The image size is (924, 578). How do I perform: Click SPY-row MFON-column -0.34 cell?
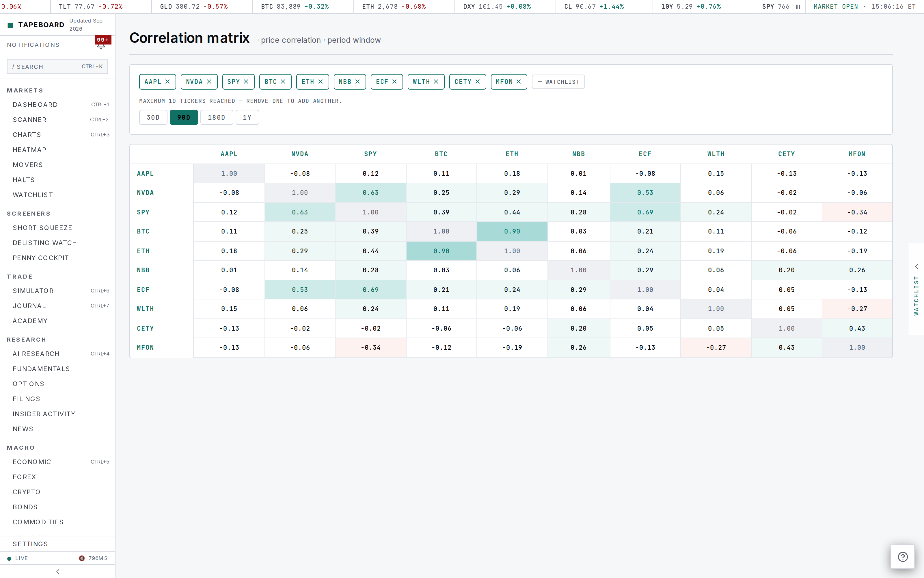(857, 212)
